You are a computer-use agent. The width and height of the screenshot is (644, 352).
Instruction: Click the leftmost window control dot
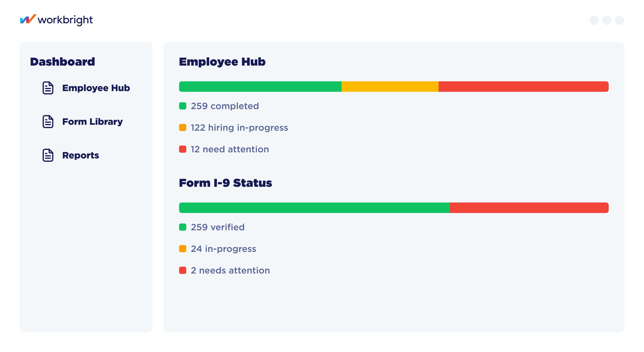594,21
